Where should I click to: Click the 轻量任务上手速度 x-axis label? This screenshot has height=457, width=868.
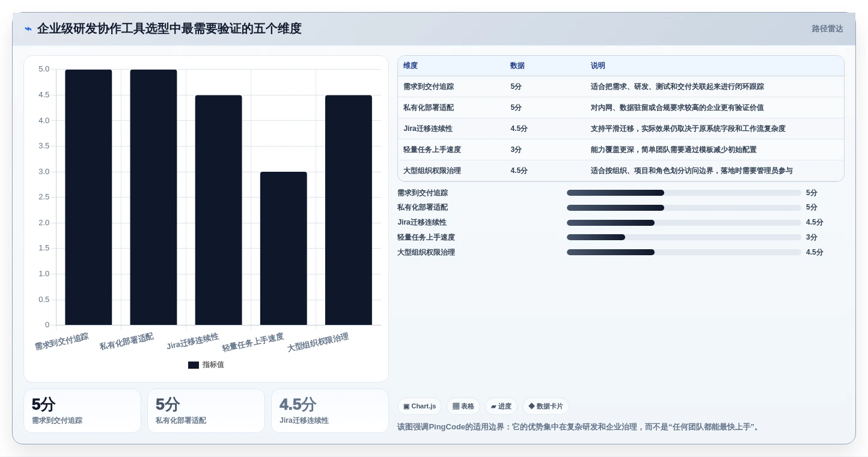[253, 342]
